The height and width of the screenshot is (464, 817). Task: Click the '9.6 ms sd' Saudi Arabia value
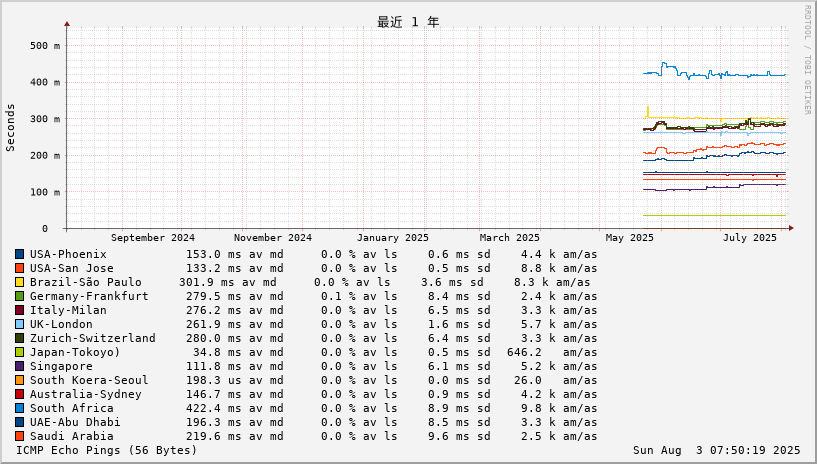tap(459, 436)
